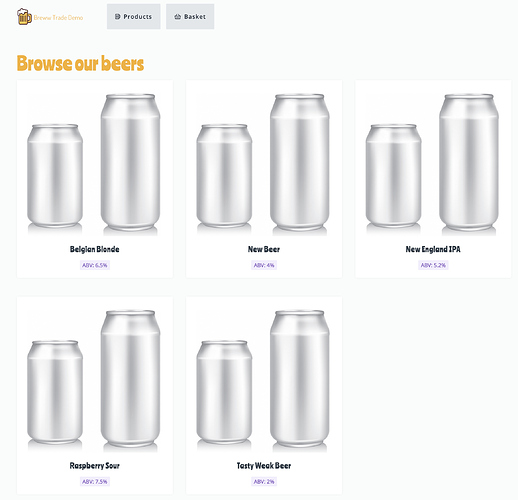Viewport: 518px width, 500px height.
Task: Click the Basket shopping icon
Action: (x=177, y=17)
